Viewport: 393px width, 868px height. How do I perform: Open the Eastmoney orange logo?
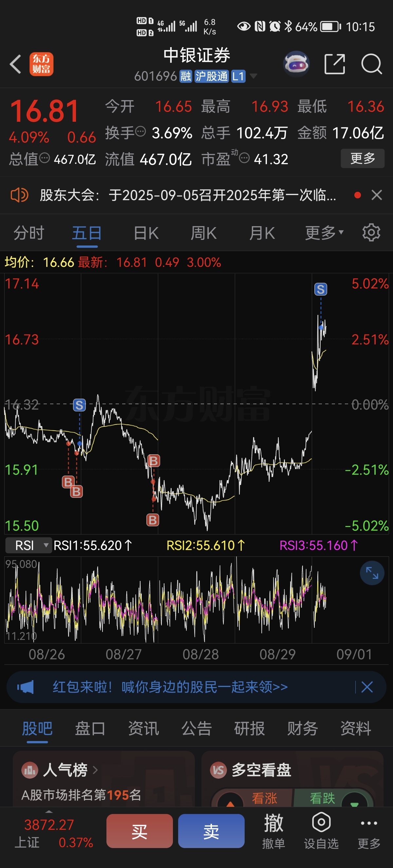pos(42,64)
